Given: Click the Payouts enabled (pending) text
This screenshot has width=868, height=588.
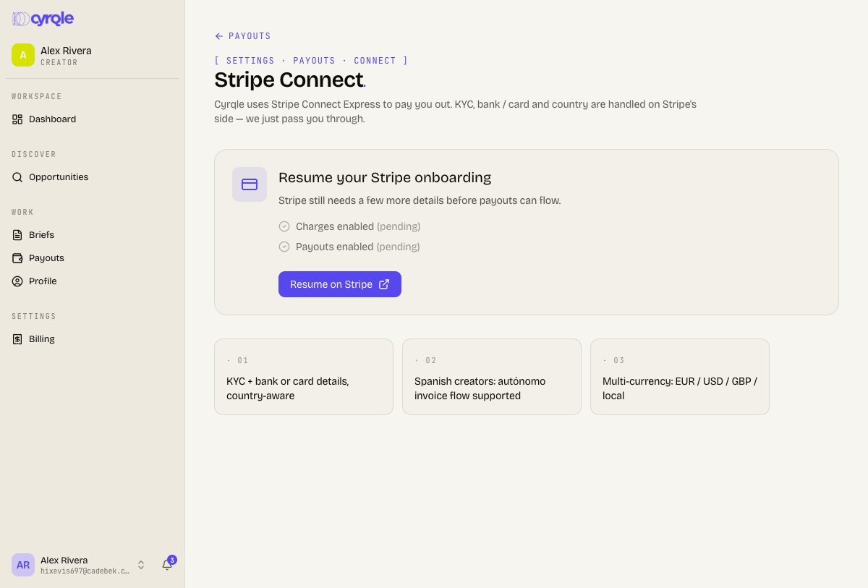Looking at the screenshot, I should pyautogui.click(x=358, y=247).
